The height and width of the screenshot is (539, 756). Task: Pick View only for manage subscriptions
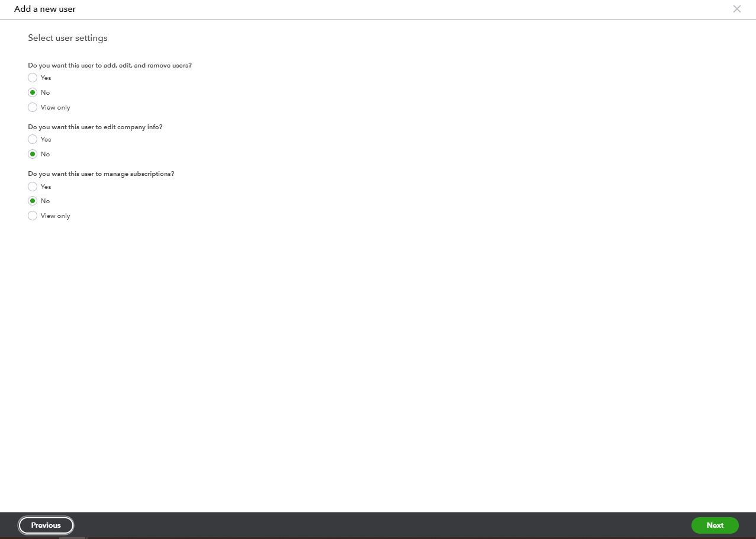(33, 216)
